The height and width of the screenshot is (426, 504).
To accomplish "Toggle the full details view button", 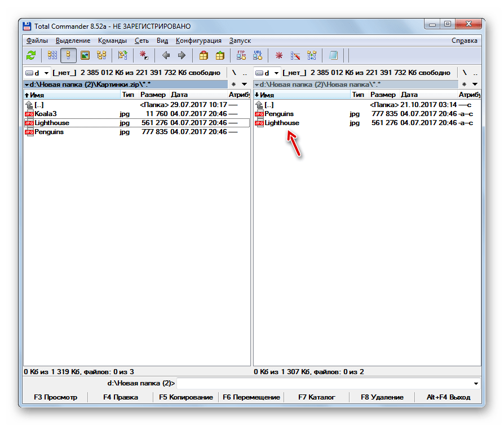I will tap(69, 55).
